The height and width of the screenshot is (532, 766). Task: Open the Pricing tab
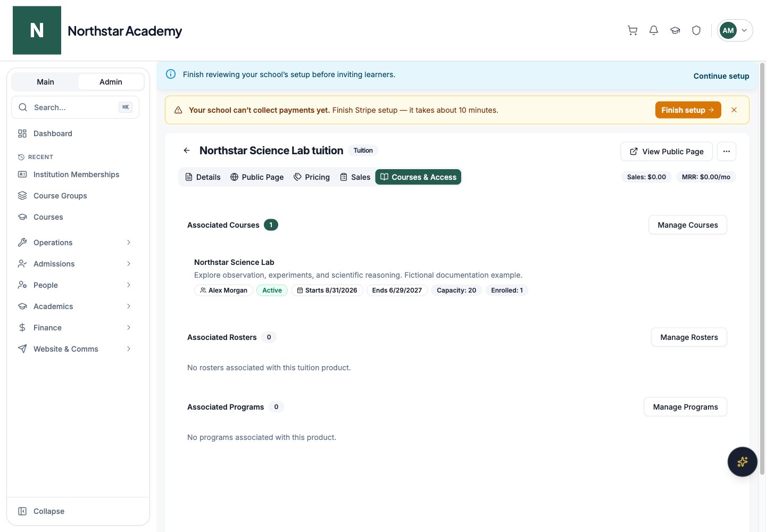click(312, 177)
